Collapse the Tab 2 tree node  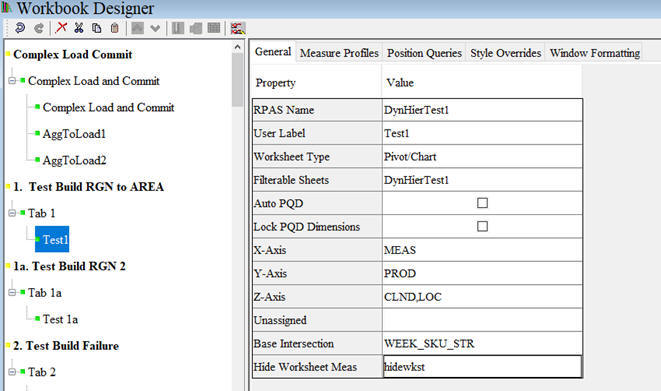pyautogui.click(x=12, y=372)
